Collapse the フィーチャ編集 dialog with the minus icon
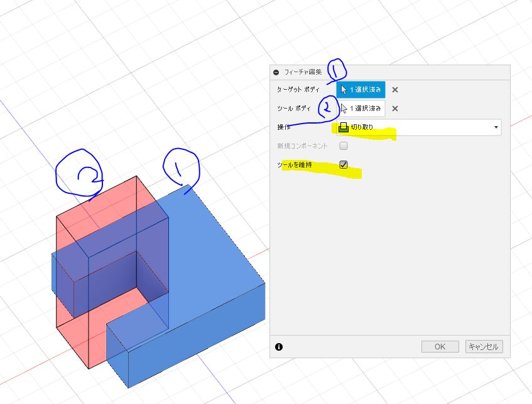532x404 pixels. tap(276, 72)
